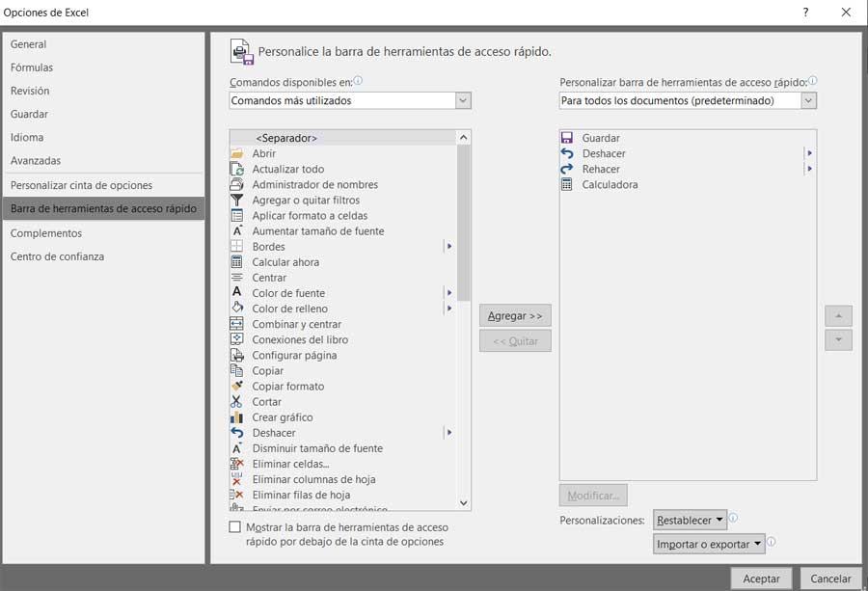Screen dimensions: 868x591
Task: Expand the Color de relleno submenu arrow
Action: click(x=448, y=309)
